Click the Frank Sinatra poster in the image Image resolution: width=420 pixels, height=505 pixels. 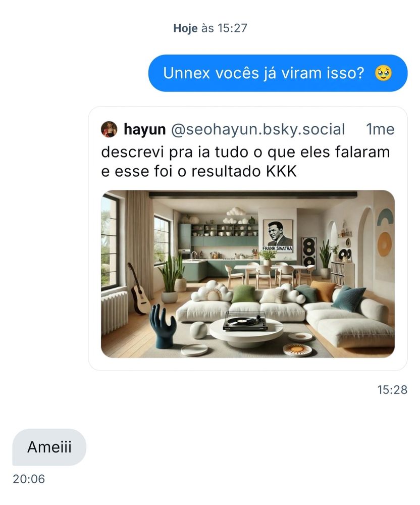coord(278,236)
